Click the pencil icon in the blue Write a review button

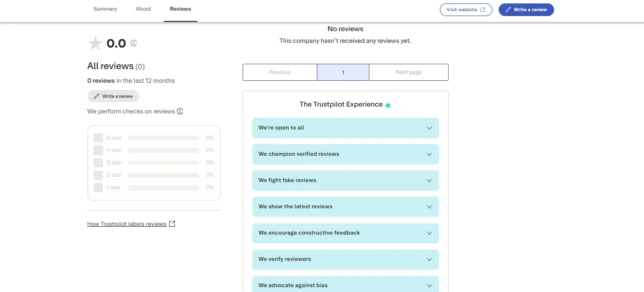tap(508, 10)
